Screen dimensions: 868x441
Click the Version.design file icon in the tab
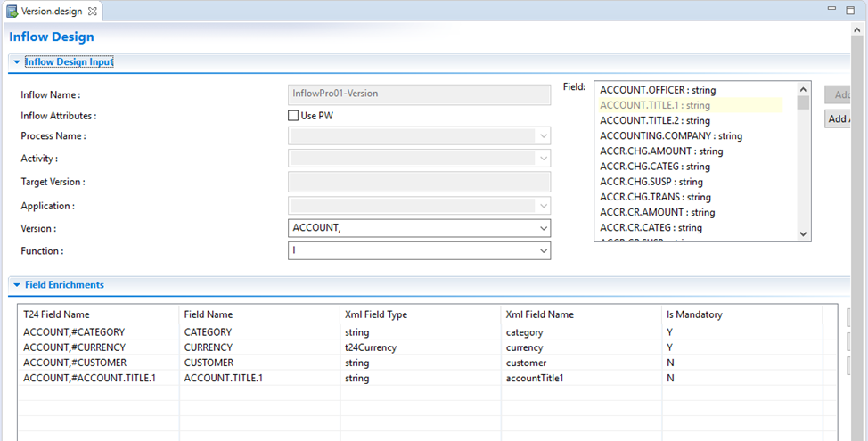click(12, 11)
